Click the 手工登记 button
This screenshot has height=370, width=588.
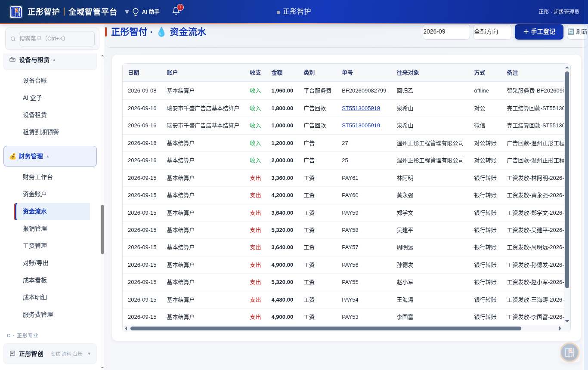click(539, 31)
